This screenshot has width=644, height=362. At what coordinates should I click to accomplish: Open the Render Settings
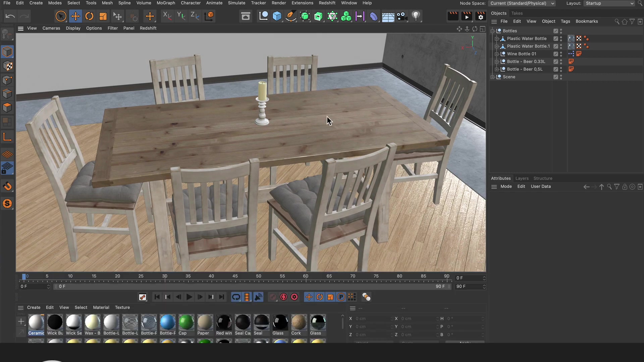coord(481,16)
